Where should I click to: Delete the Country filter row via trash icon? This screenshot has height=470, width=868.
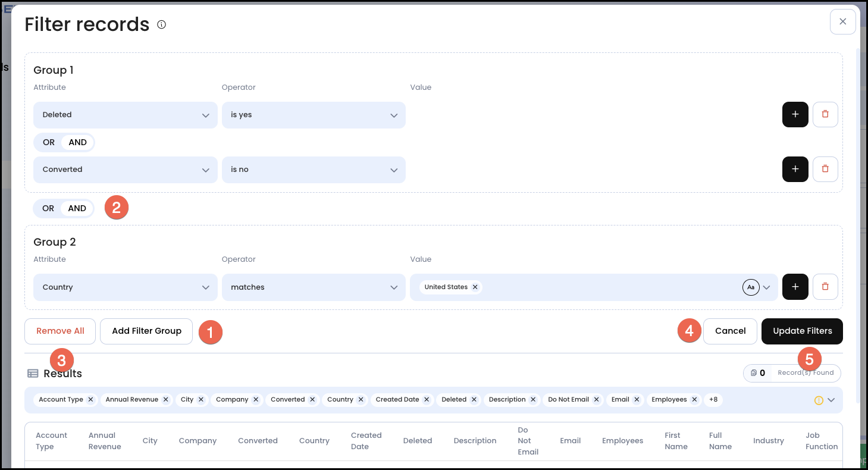[825, 287]
